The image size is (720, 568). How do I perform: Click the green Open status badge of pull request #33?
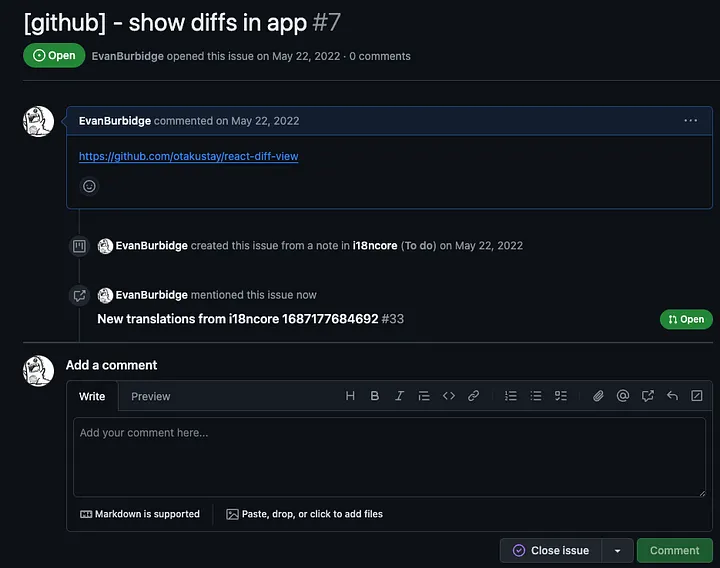[686, 319]
